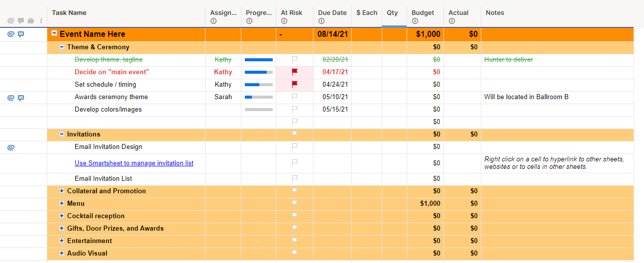
Task: Click the Qty column header
Action: pyautogui.click(x=392, y=13)
